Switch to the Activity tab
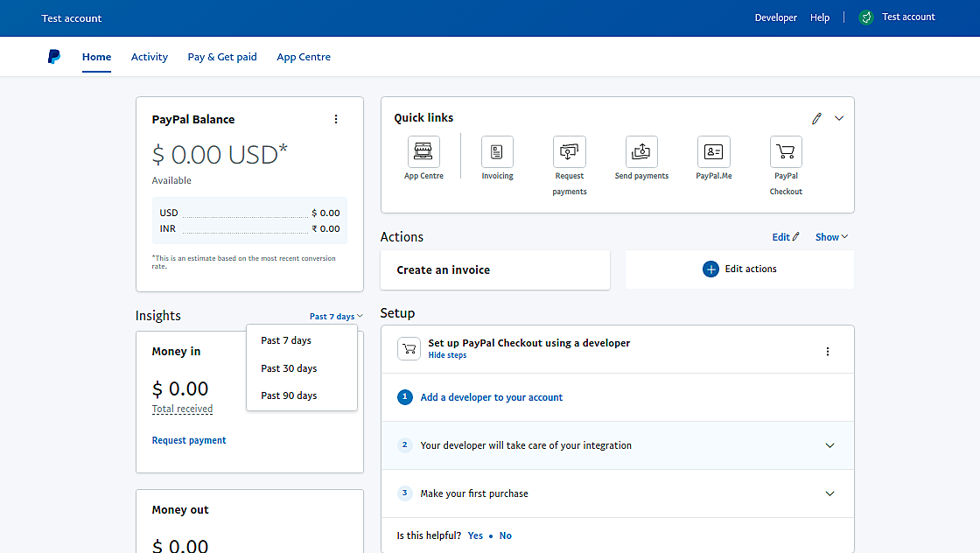 coord(150,57)
